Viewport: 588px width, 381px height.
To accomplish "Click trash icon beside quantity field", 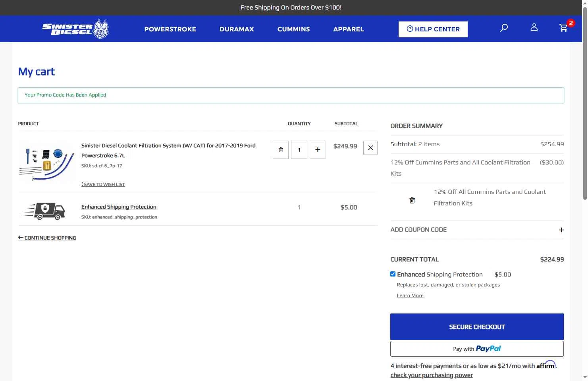I will pyautogui.click(x=281, y=150).
